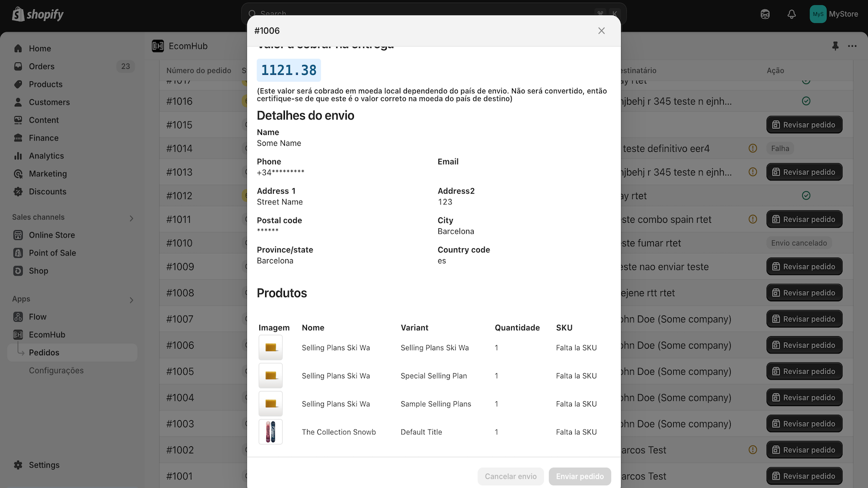
Task: Click Revisar pedido for order #1009
Action: point(804,266)
